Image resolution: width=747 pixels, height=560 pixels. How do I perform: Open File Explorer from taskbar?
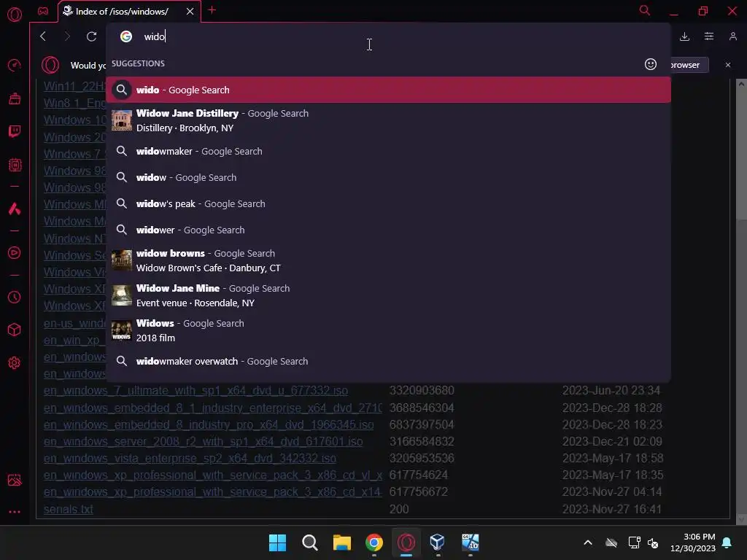click(x=341, y=542)
